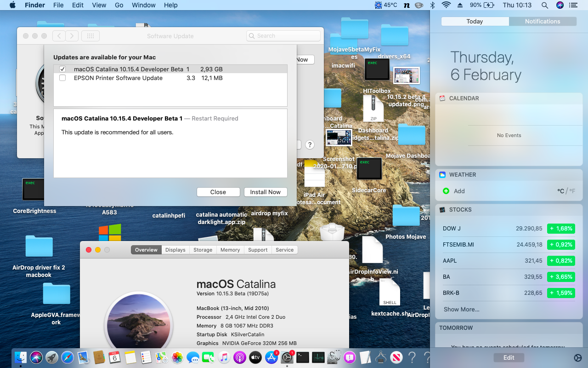Open Launchpad rocket icon in Dock
This screenshot has height=368, width=588.
(52, 357)
